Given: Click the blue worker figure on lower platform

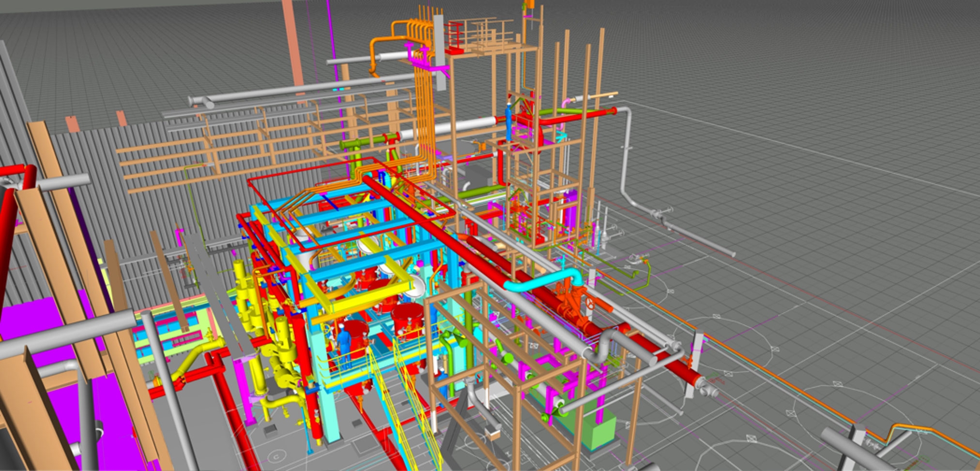Looking at the screenshot, I should pos(344,341).
